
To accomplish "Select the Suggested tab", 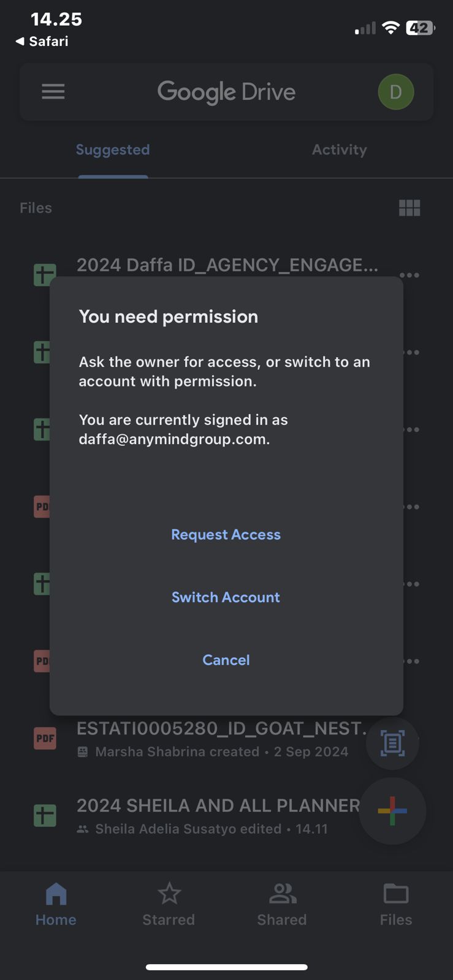I will coord(113,150).
